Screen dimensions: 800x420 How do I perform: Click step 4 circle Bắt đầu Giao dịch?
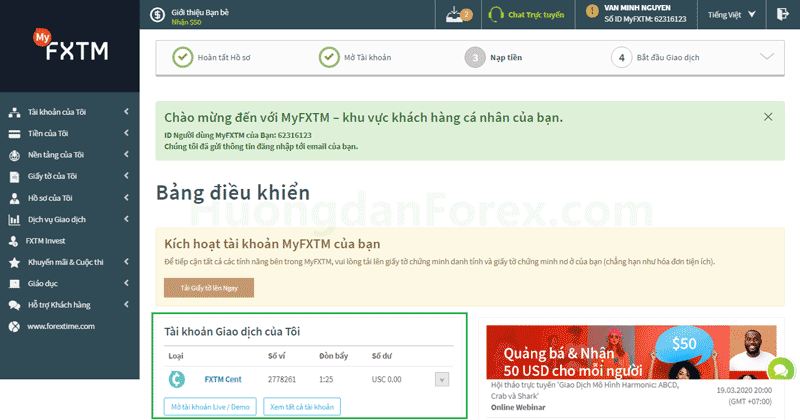click(x=621, y=58)
